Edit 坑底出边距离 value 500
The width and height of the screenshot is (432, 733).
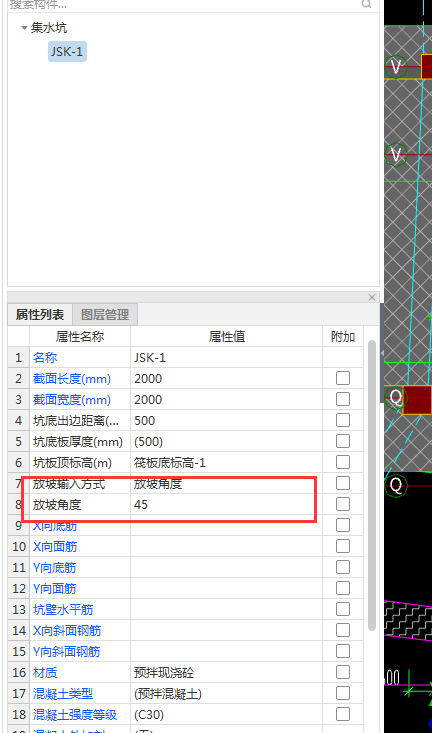226,421
